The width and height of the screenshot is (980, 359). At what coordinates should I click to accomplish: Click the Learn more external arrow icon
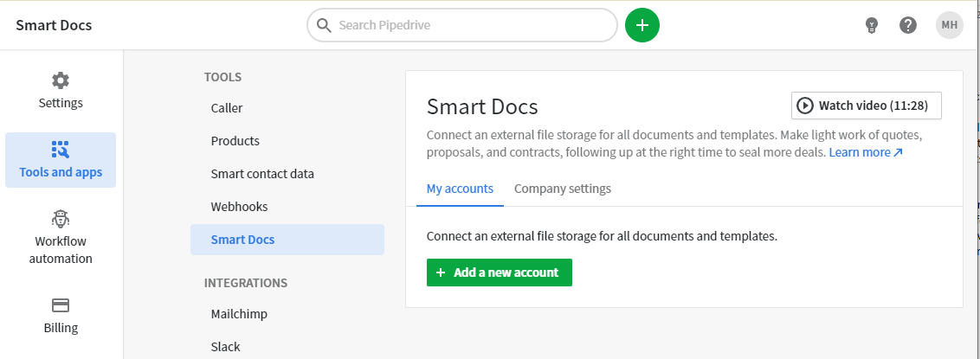tap(898, 152)
